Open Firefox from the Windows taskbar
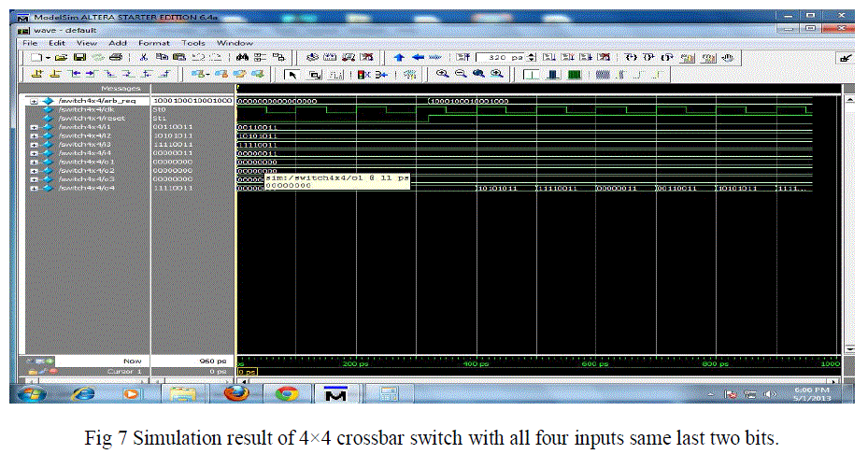 coord(236,394)
